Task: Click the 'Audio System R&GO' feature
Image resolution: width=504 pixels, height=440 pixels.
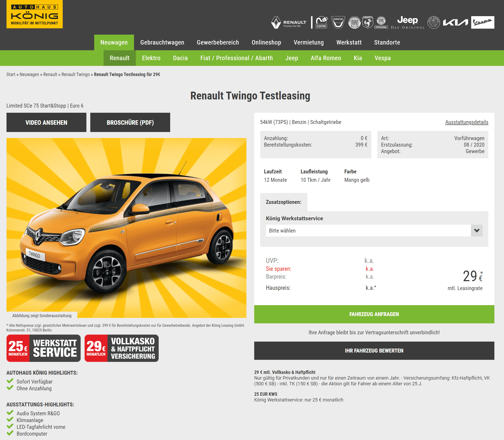Action: (38, 413)
